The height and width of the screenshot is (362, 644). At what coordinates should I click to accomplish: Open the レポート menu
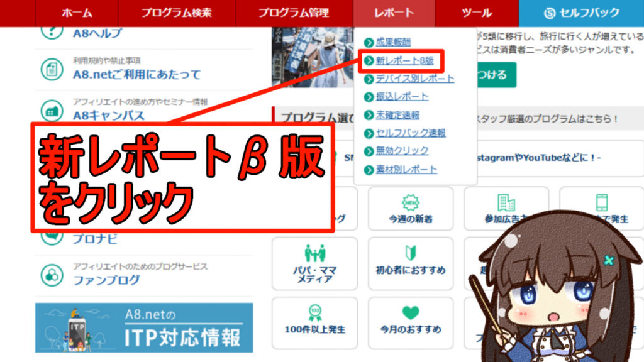point(394,13)
